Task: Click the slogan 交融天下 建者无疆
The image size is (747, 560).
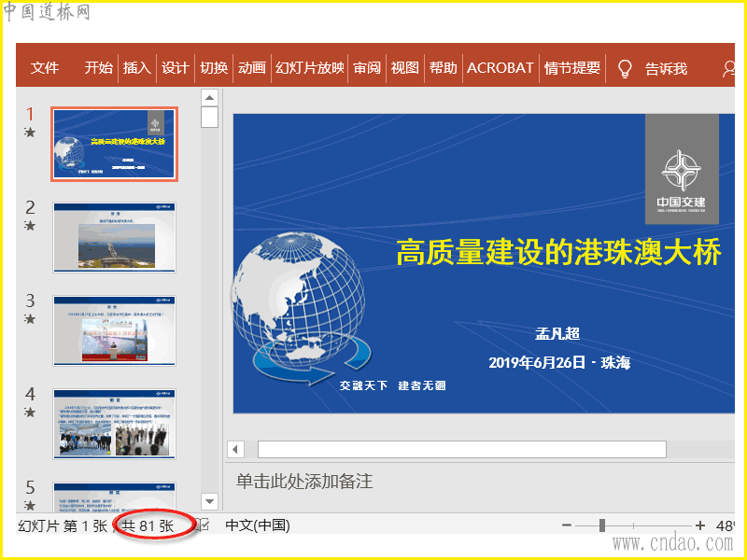Action: click(x=392, y=385)
